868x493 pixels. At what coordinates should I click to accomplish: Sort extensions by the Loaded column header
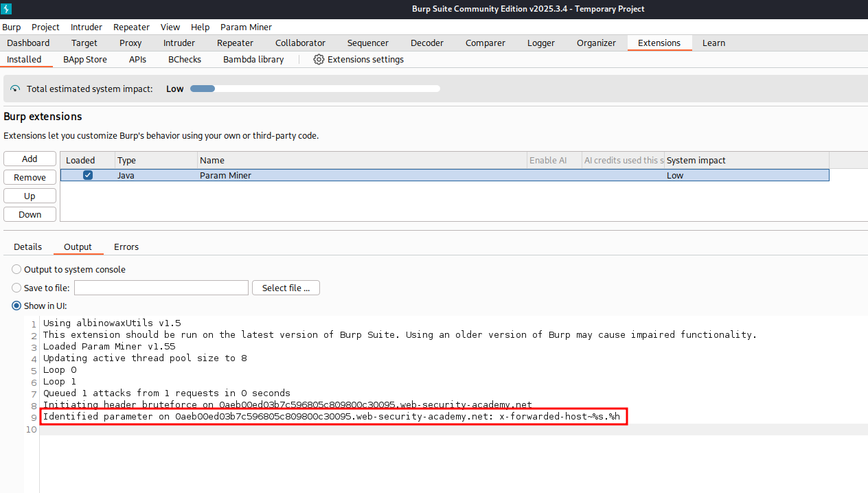point(88,161)
